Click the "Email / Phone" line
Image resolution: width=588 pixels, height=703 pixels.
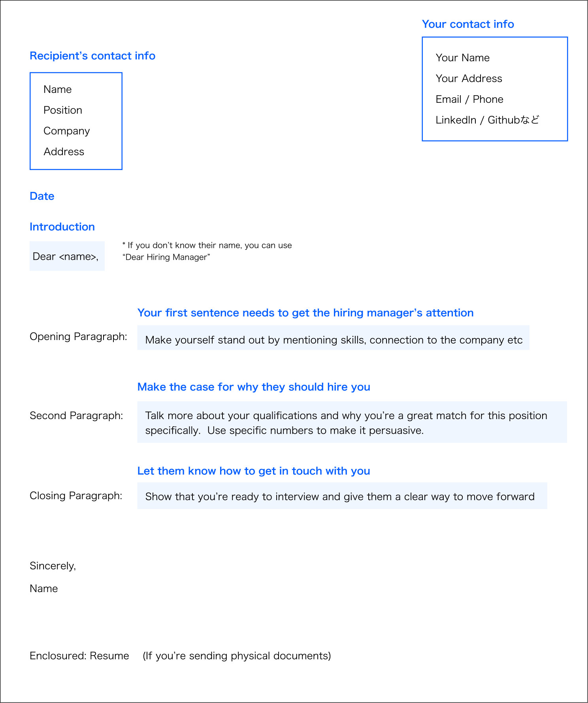click(x=469, y=99)
